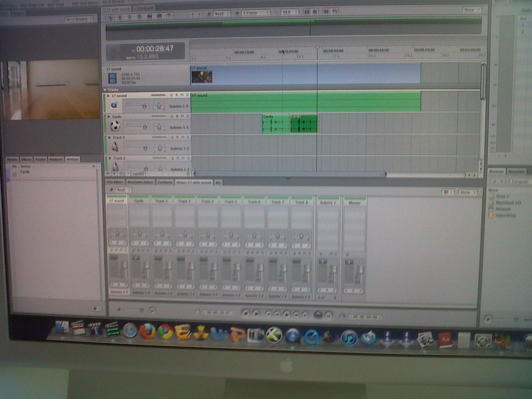
Task: Arm record on the Cards track
Action: click(177, 116)
